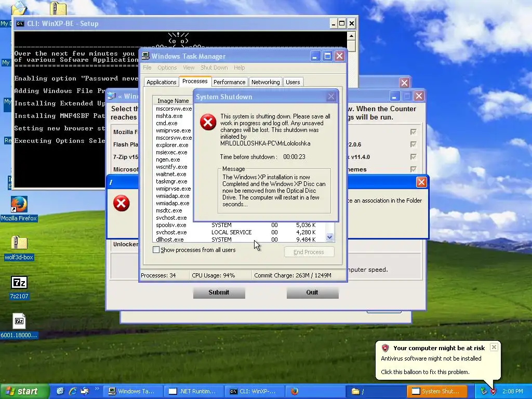Close the slash-titled error dialog
The width and height of the screenshot is (532, 399).
click(x=421, y=182)
